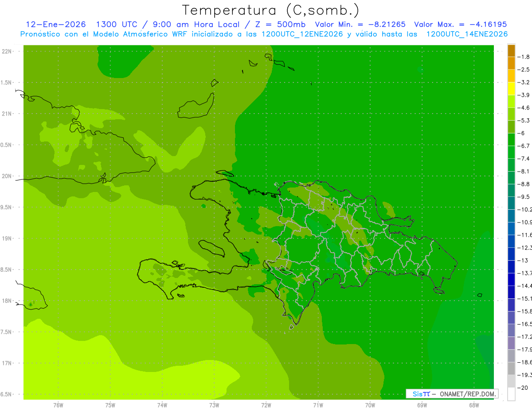
Task: Select the date text "12-Ene-2026"
Action: (x=56, y=24)
